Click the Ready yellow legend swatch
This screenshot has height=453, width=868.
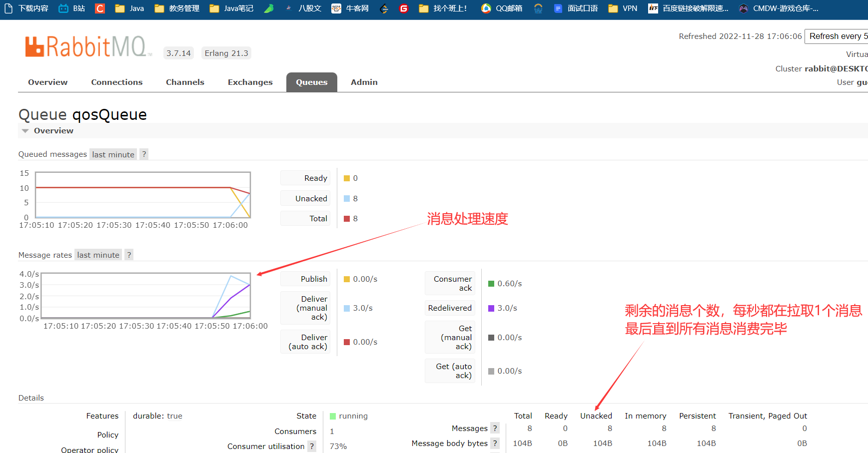[x=347, y=178]
